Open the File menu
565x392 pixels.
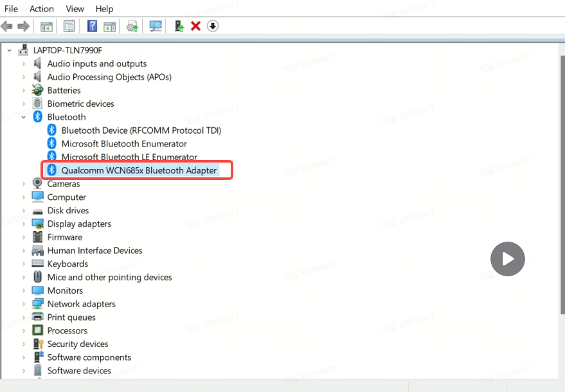[11, 8]
